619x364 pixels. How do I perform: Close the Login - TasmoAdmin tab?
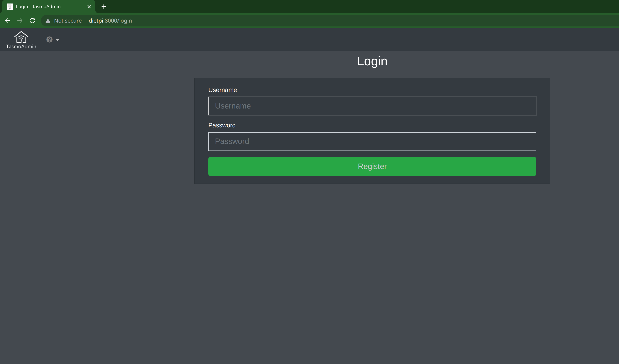click(89, 7)
